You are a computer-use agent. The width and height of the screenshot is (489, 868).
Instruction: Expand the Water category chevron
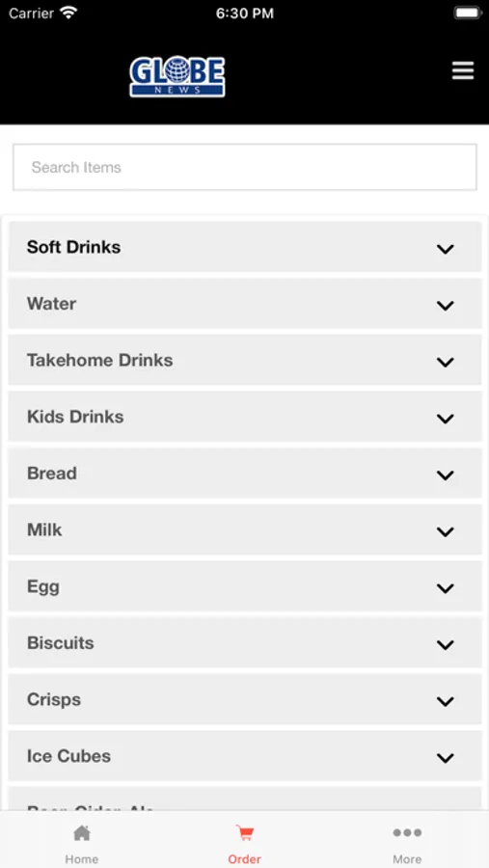click(x=446, y=305)
